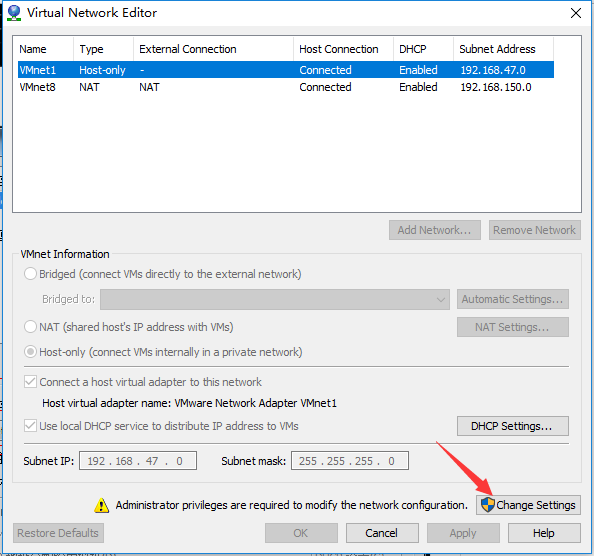Click the Subnet Address column header

pyautogui.click(x=503, y=49)
